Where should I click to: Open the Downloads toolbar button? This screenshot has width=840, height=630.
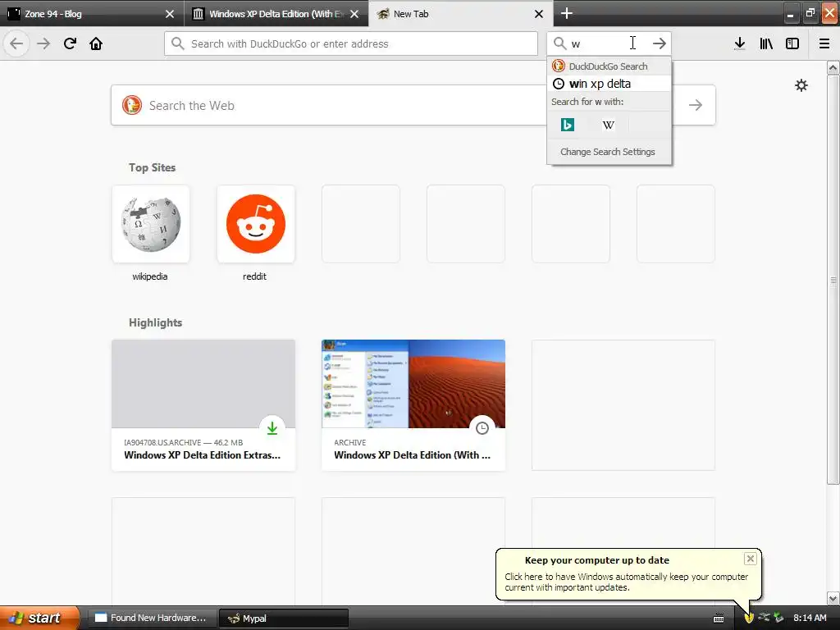point(739,43)
